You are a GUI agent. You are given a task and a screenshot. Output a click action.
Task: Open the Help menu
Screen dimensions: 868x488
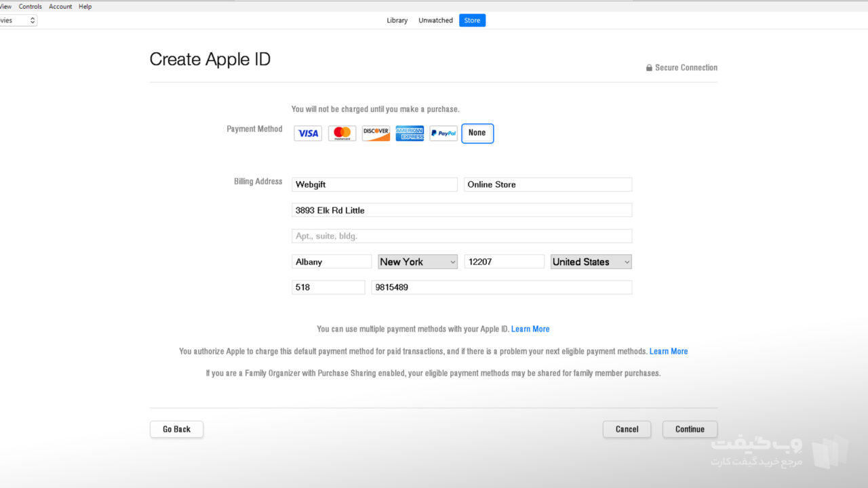(85, 7)
